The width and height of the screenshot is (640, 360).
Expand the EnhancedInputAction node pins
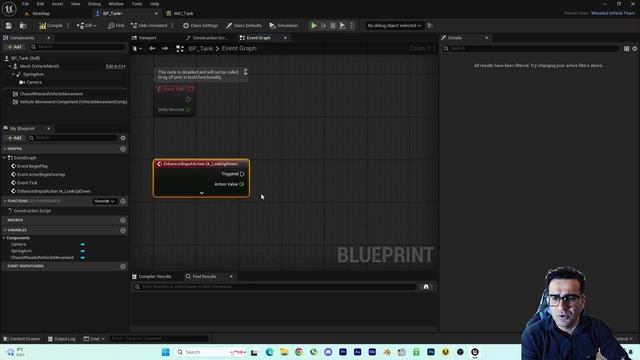202,193
